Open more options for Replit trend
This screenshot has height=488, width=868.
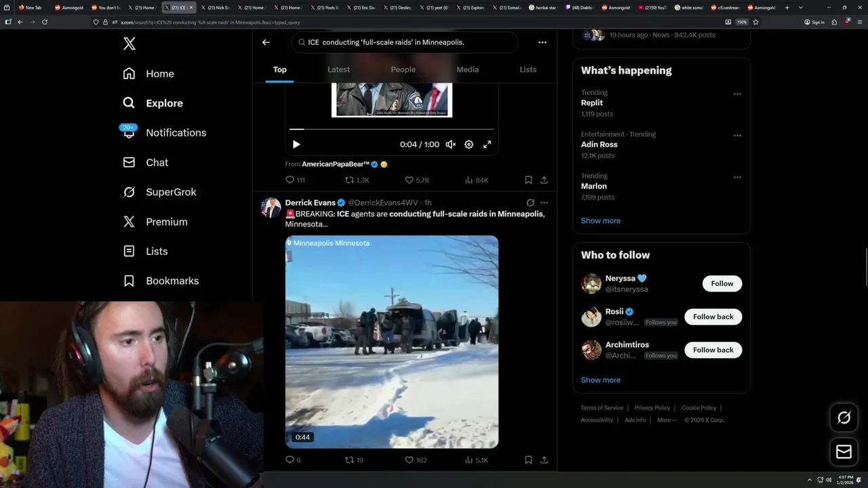[737, 94]
